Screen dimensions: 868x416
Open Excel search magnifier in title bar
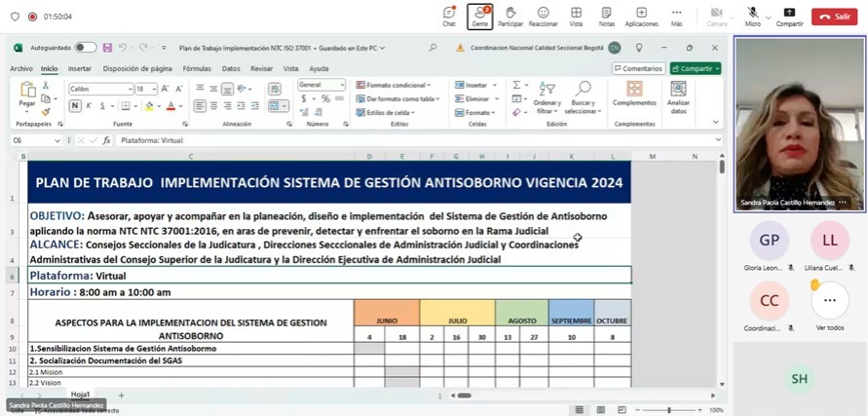pos(433,48)
